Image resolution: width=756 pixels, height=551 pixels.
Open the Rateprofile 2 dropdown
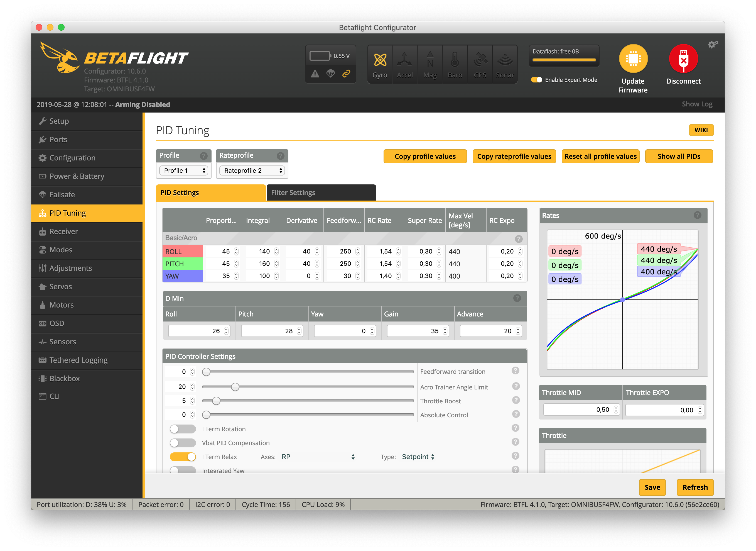pyautogui.click(x=252, y=170)
